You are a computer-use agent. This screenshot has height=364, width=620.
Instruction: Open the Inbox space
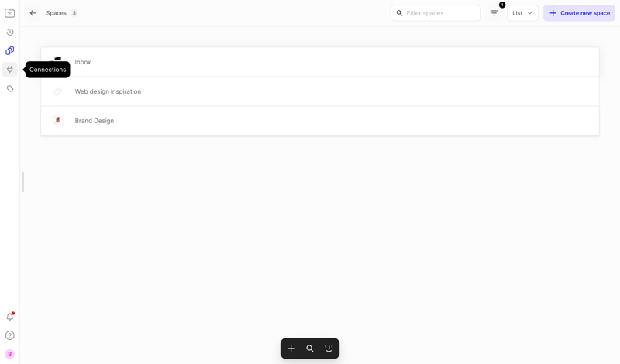pos(83,62)
